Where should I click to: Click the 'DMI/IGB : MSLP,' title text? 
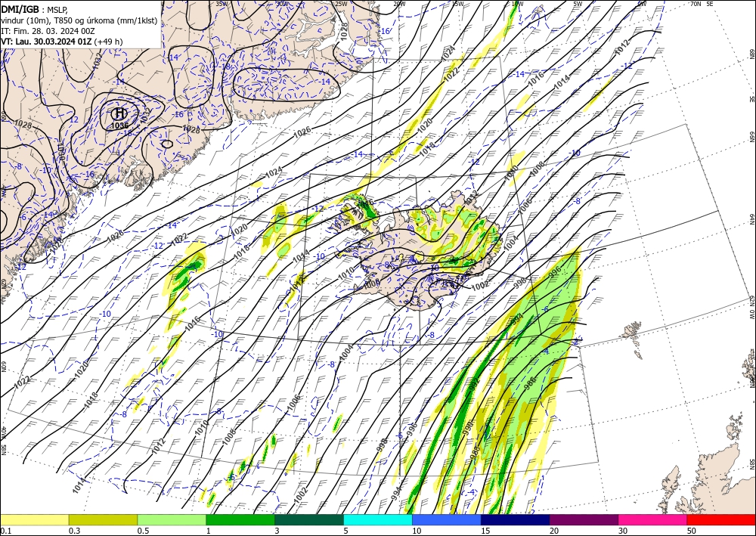tap(34, 8)
